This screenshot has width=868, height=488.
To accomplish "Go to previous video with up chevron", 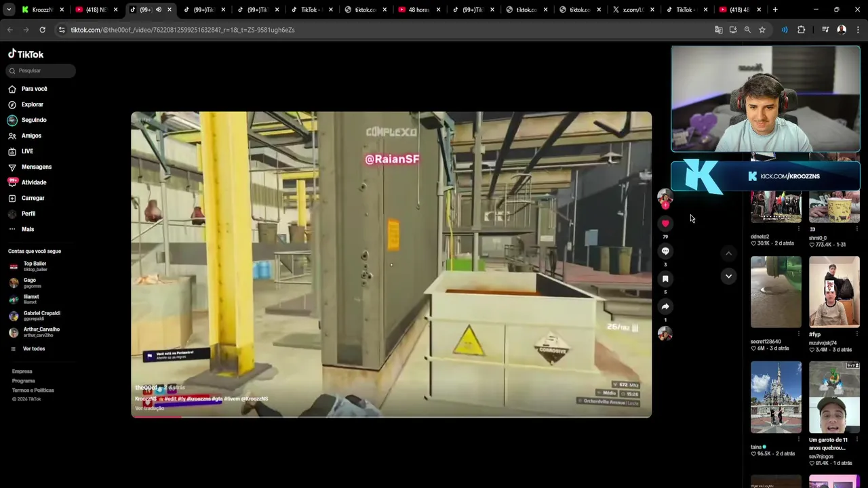I will click(x=728, y=253).
